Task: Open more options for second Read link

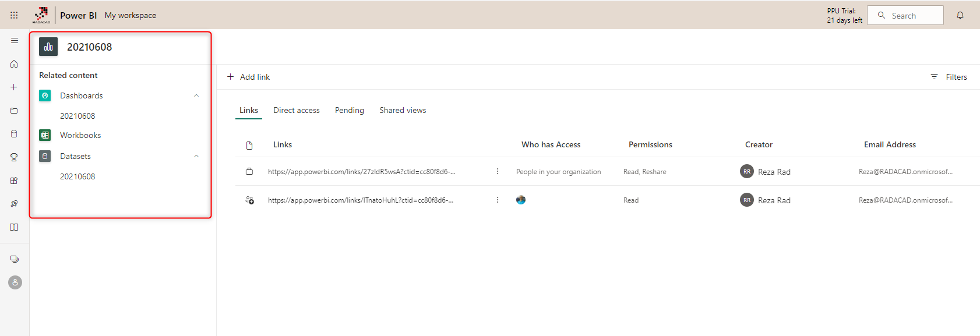Action: pyautogui.click(x=498, y=200)
